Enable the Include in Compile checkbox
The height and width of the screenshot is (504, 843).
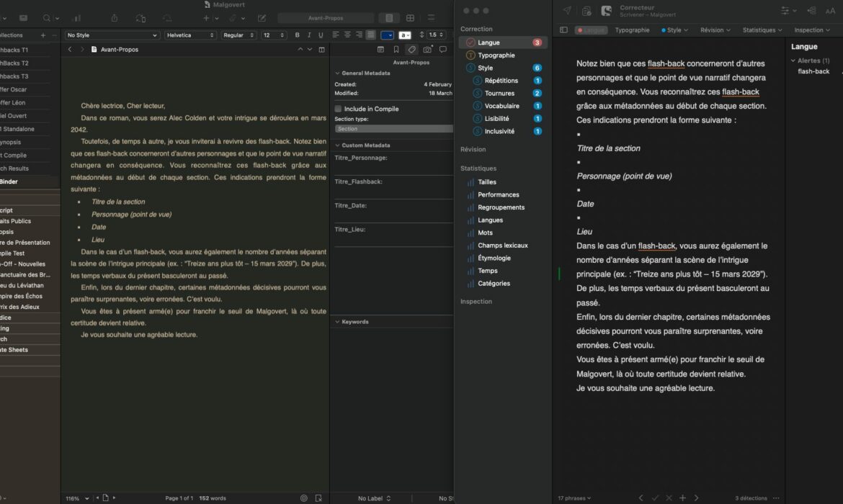(x=338, y=109)
